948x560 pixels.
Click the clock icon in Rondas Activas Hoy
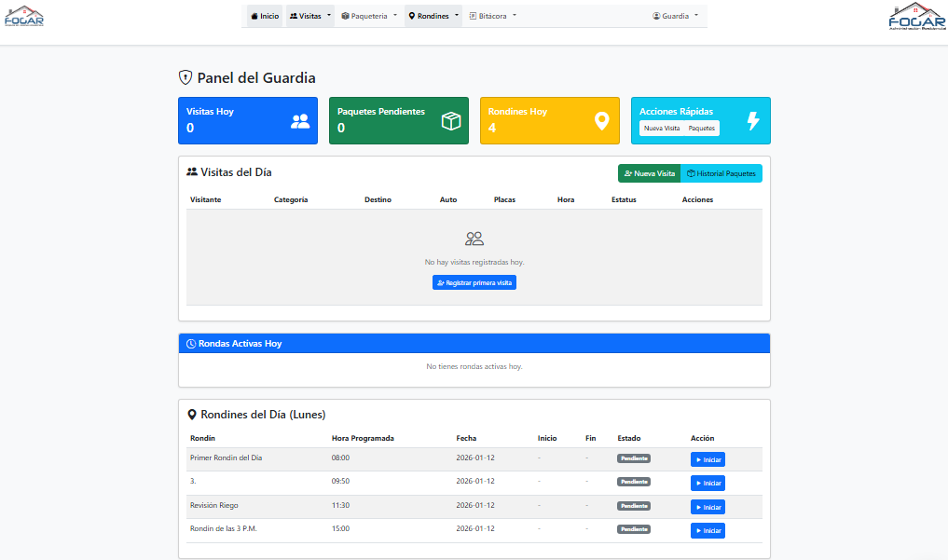[x=191, y=344]
